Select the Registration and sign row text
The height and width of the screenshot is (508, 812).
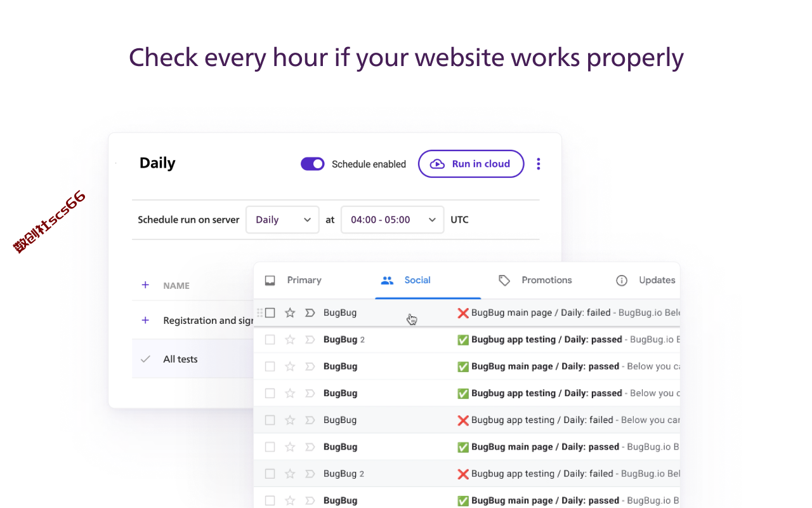[208, 321]
